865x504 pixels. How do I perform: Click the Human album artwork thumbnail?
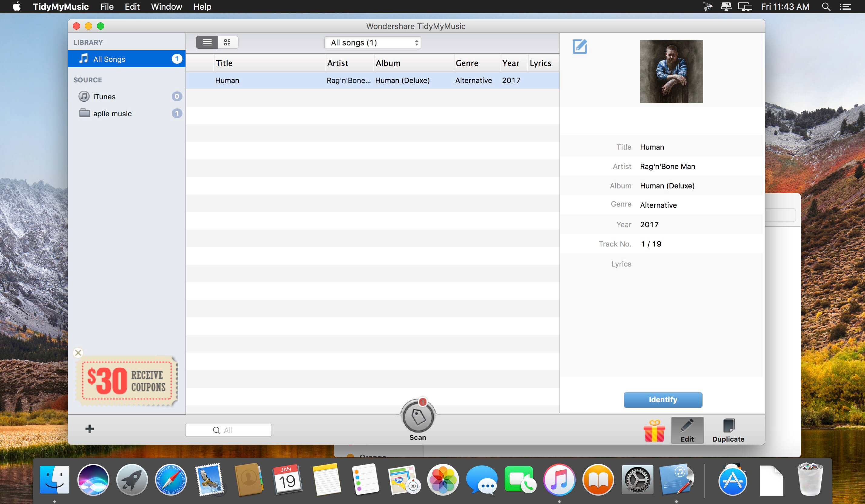[671, 71]
